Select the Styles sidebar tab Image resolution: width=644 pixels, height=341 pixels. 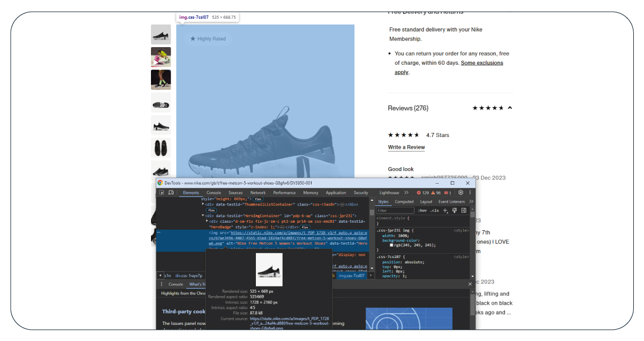pos(383,202)
